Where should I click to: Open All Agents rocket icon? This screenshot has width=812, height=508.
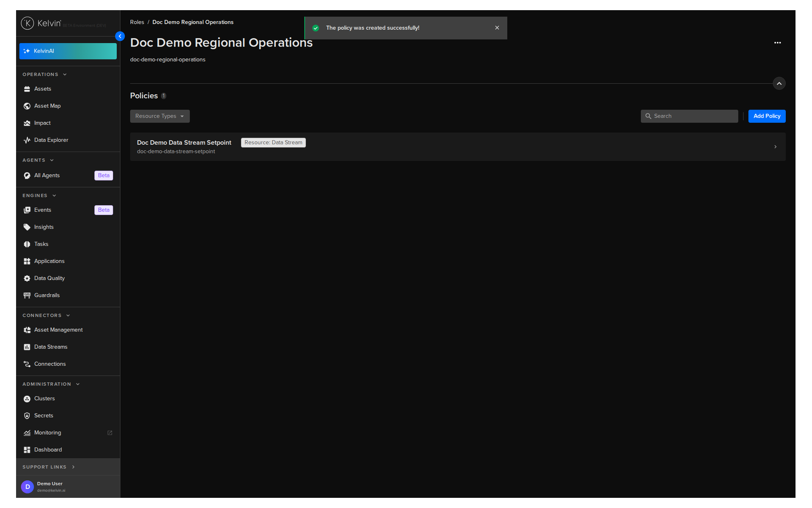point(27,176)
